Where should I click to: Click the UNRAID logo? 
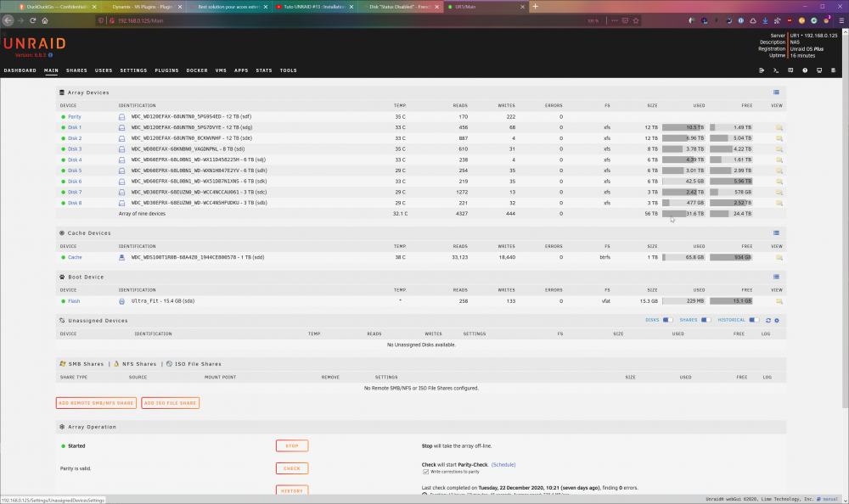point(35,43)
